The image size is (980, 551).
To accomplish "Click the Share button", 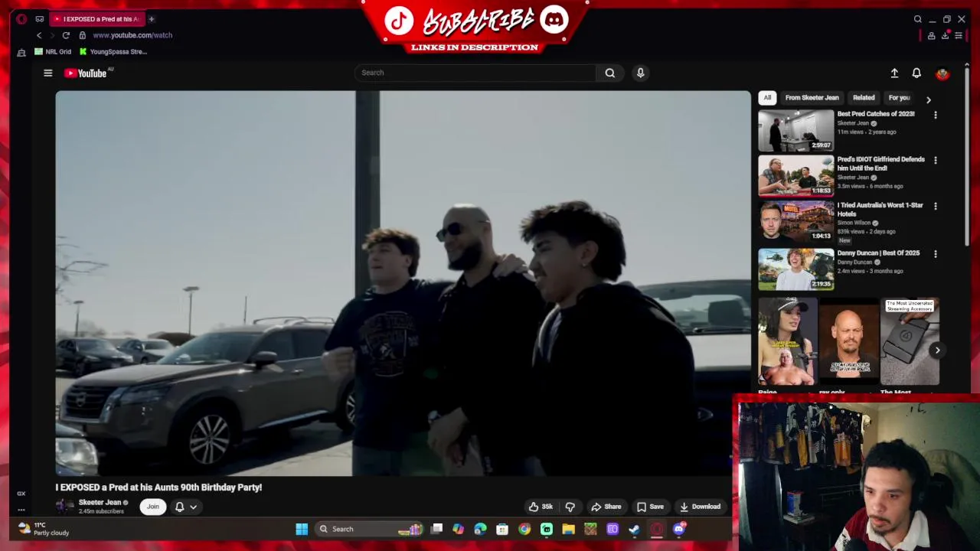I will click(x=606, y=507).
